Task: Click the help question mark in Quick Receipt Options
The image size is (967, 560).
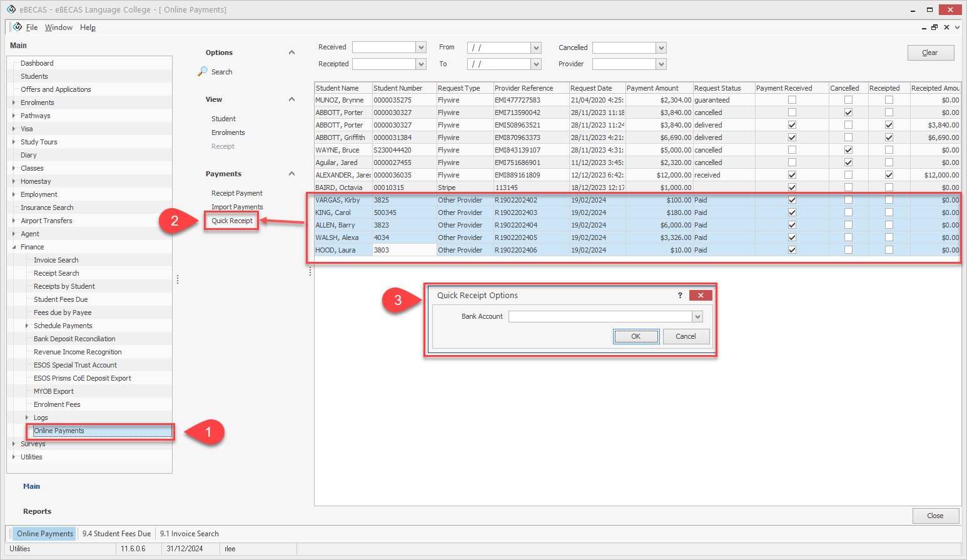Action: click(x=680, y=296)
